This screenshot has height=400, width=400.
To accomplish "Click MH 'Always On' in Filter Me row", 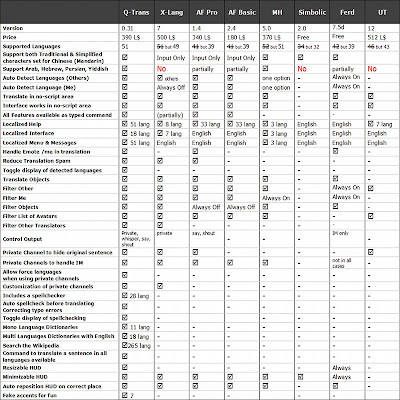I will click(276, 198).
